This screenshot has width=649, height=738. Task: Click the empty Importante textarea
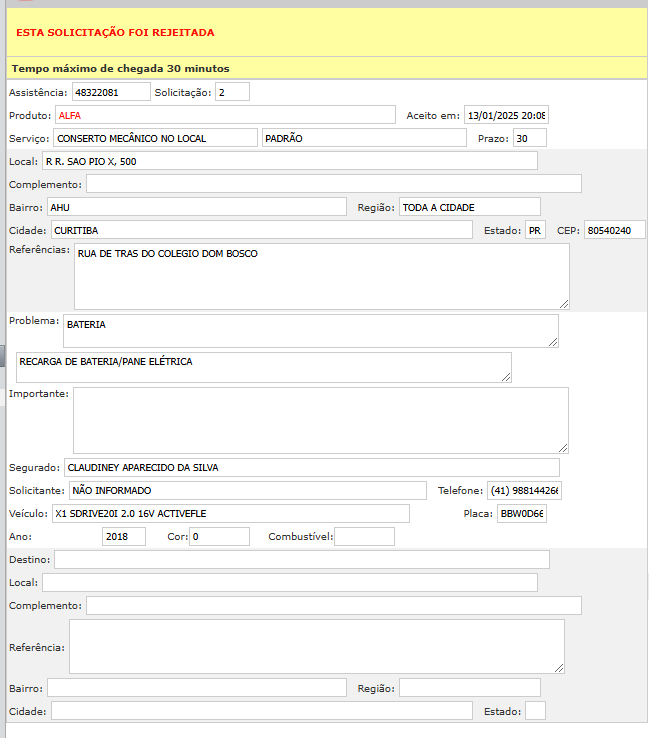[x=320, y=420]
